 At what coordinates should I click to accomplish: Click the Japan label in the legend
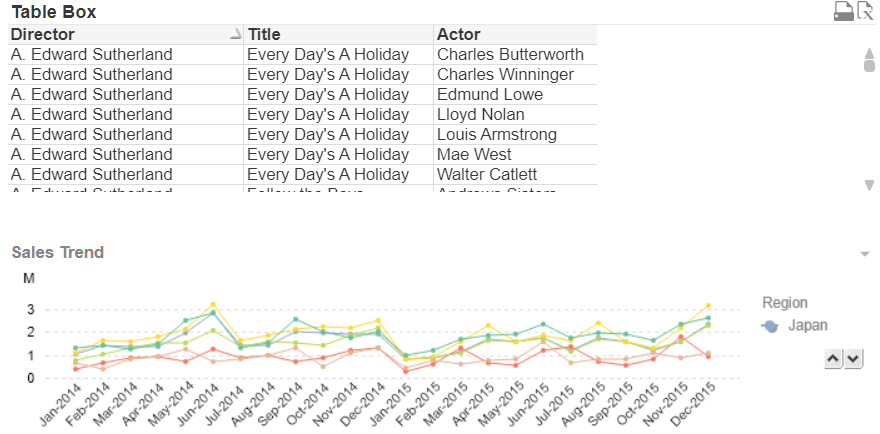tap(808, 326)
